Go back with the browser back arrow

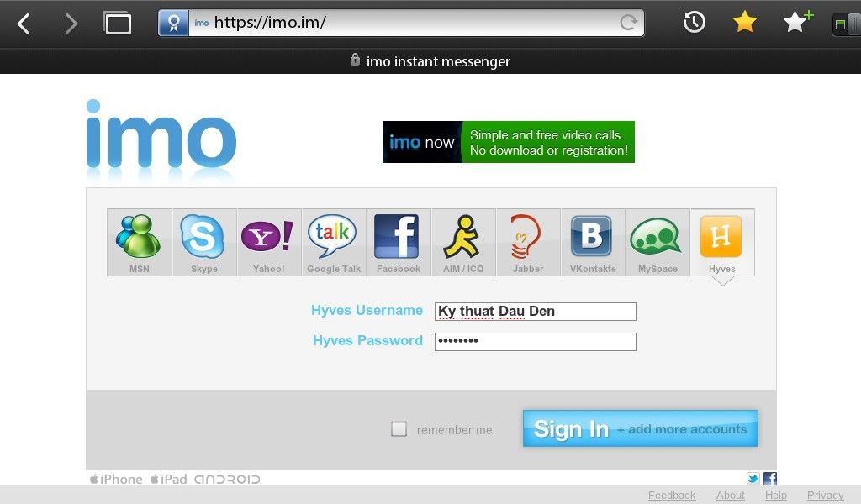24,24
